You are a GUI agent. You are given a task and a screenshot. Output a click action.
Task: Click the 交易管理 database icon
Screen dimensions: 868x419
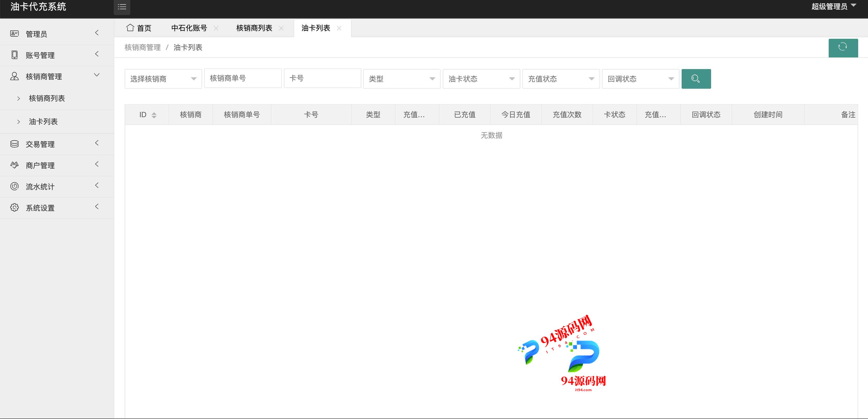[14, 144]
